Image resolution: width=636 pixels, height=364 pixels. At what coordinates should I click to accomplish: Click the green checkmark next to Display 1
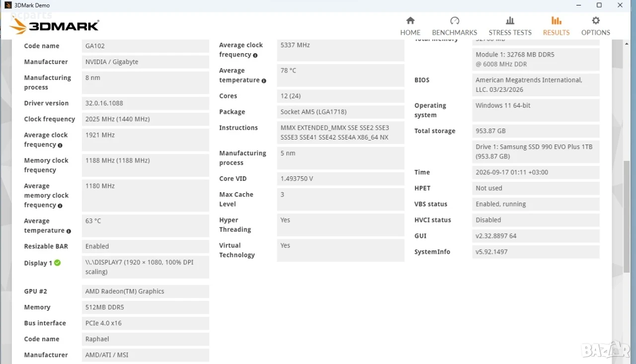[57, 263]
